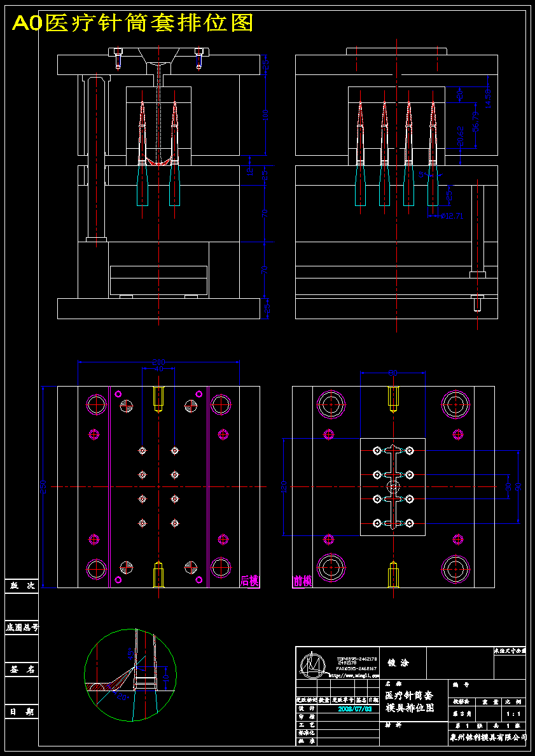Viewport: 535px width, 756px height.
Task: Click the green detail view circle
Action: pos(130,675)
